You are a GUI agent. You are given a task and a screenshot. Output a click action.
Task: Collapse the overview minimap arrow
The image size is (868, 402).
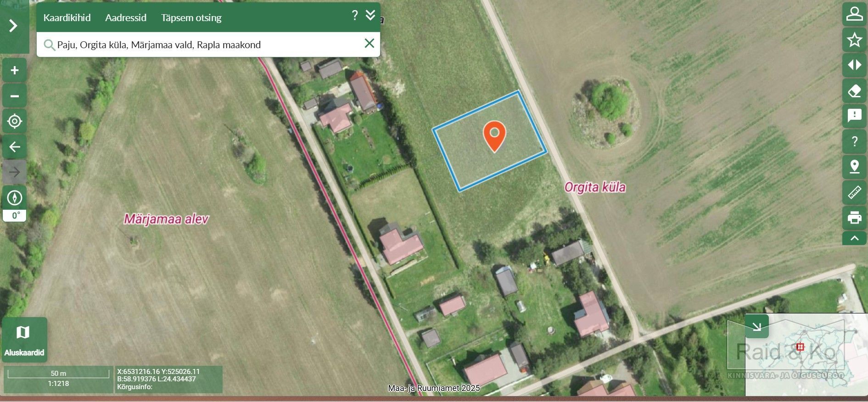pos(756,326)
